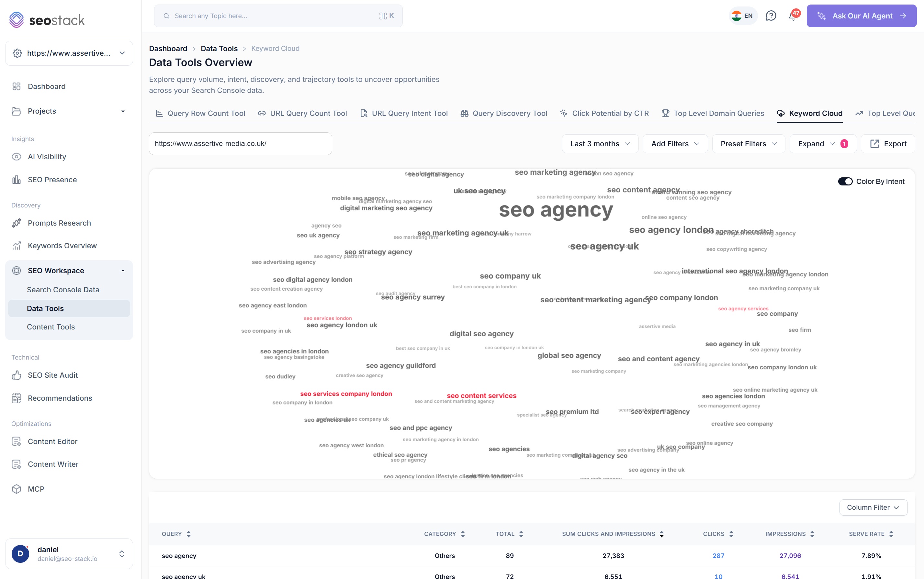Expand the Projects menu arrow
This screenshot has height=579, width=924.
tap(123, 111)
